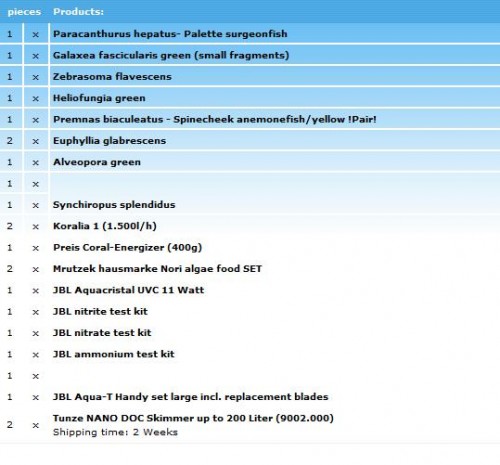Click quantity 2 for Mrutzek Nori algae food

[10, 269]
